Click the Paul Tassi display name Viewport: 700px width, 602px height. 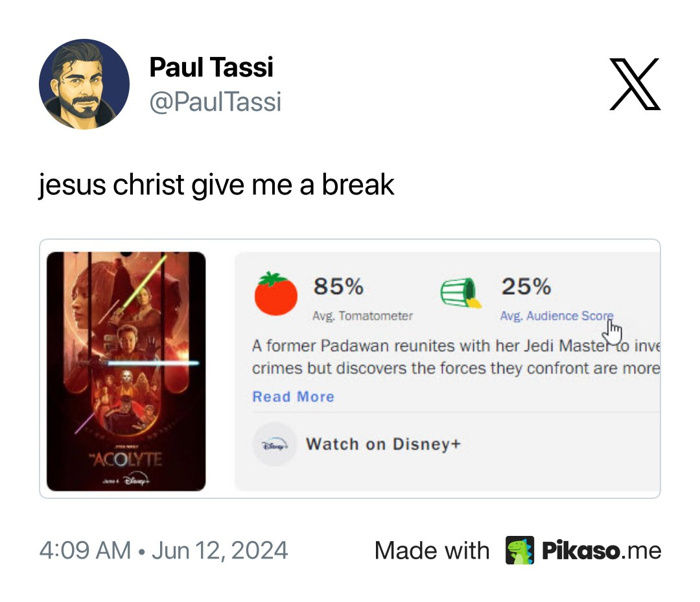pyautogui.click(x=211, y=67)
